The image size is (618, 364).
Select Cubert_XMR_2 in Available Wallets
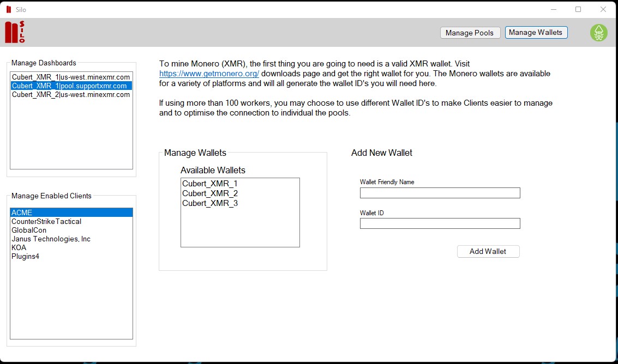[210, 193]
